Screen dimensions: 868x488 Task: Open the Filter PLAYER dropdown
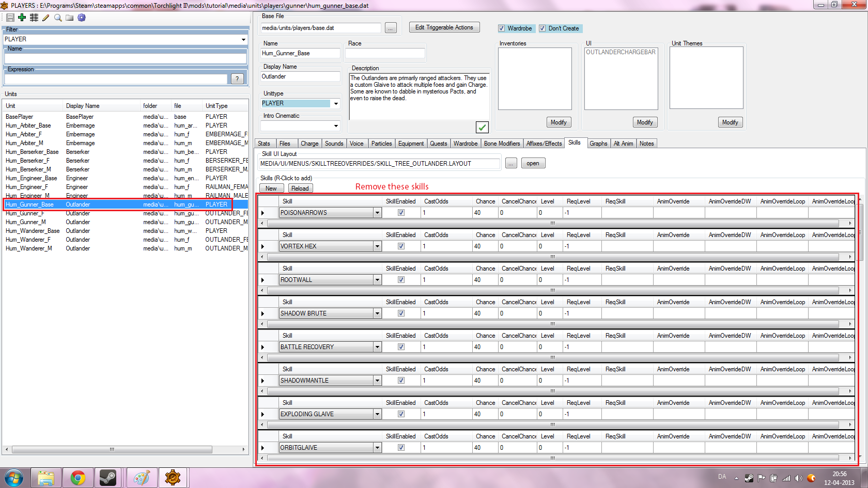click(243, 39)
